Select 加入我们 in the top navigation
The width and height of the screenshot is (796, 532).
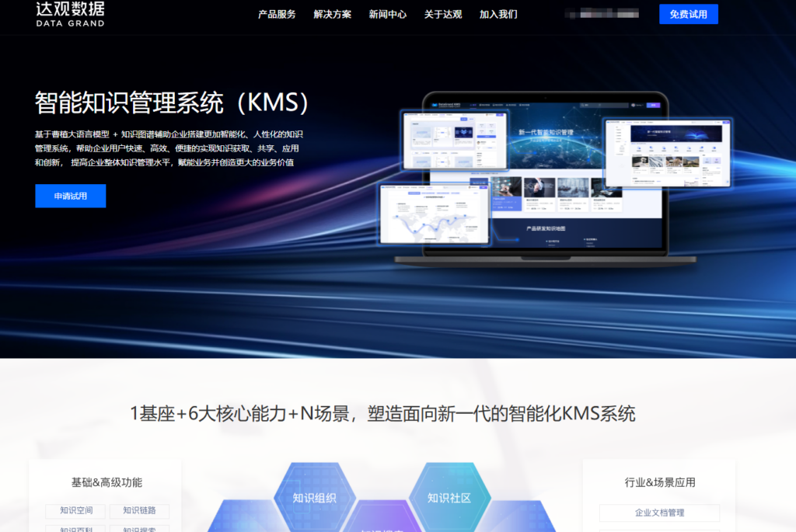497,13
